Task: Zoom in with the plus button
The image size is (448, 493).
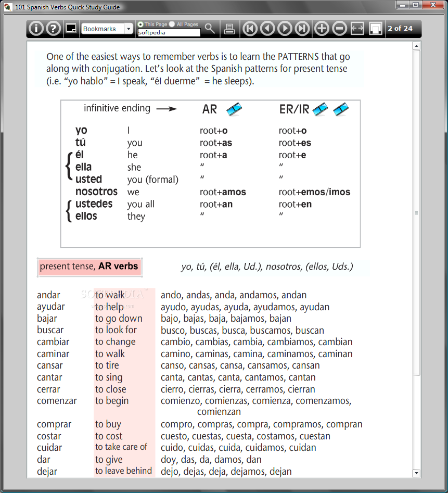Action: pos(322,29)
